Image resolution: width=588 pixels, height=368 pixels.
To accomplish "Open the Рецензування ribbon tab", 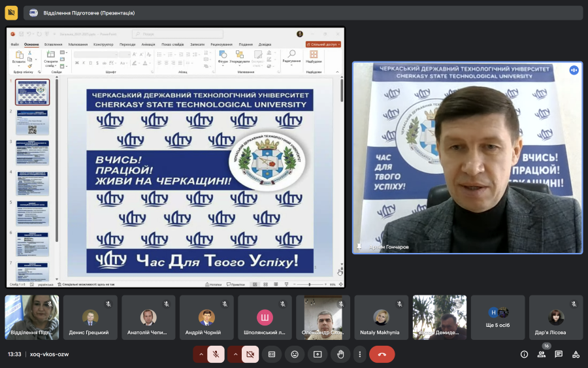I will (221, 44).
